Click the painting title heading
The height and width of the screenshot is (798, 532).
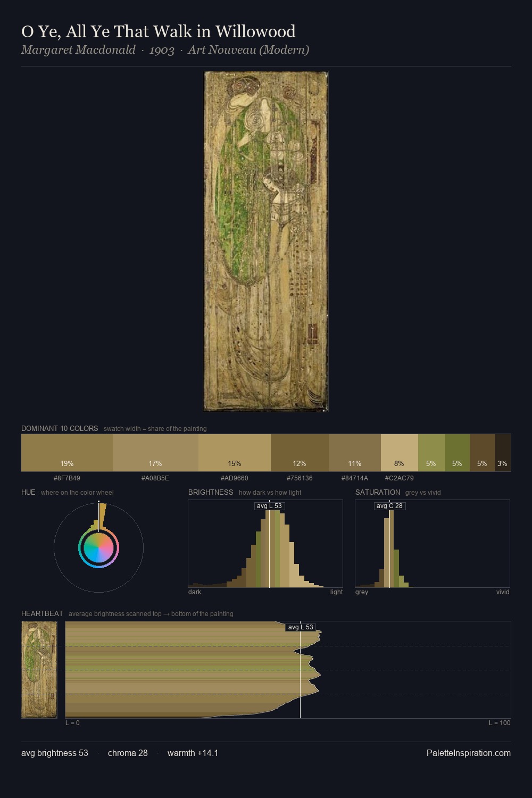pyautogui.click(x=159, y=31)
